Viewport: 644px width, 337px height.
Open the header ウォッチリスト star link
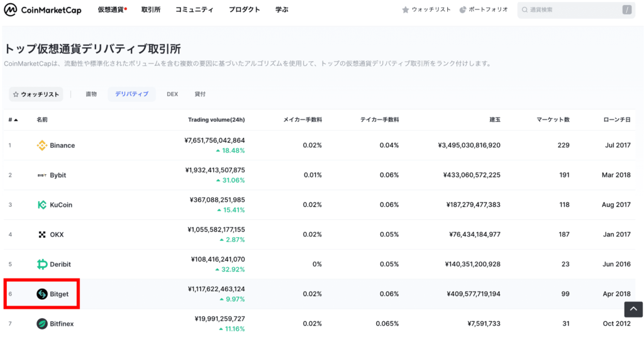(x=426, y=9)
